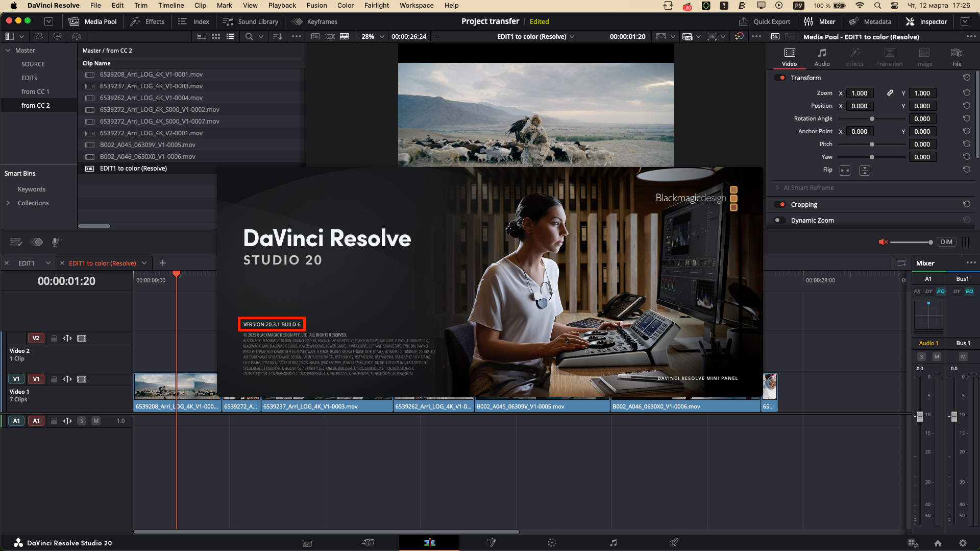980x551 pixels.
Task: Expand the Collections bin
Action: pos(8,203)
